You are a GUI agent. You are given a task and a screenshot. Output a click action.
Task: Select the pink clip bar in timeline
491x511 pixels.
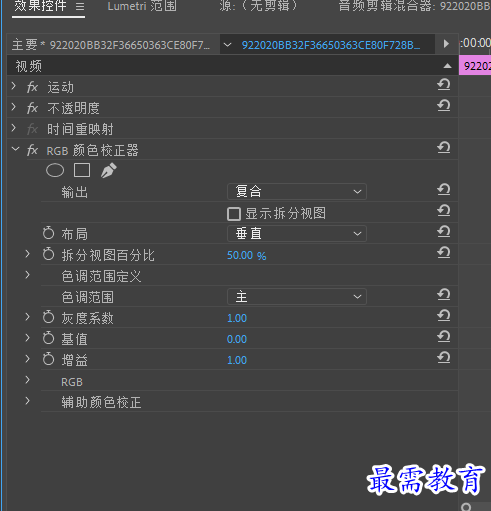click(475, 66)
